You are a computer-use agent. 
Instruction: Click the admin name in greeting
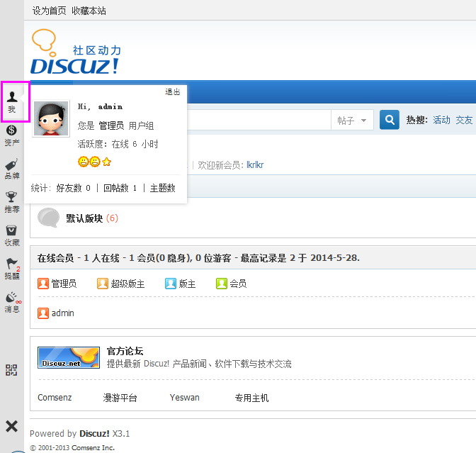110,106
